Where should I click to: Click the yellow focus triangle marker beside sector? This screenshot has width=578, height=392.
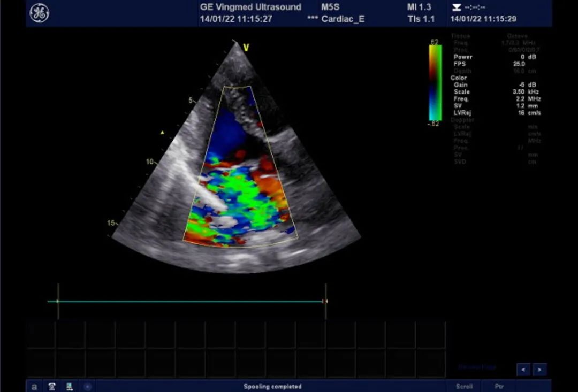pos(163,132)
